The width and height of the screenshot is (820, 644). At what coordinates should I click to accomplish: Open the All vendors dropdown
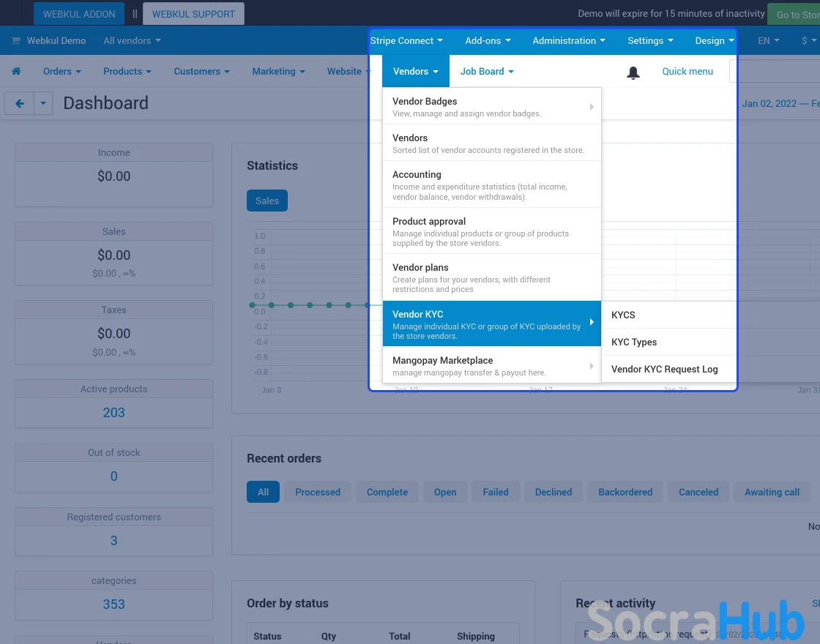pyautogui.click(x=132, y=41)
